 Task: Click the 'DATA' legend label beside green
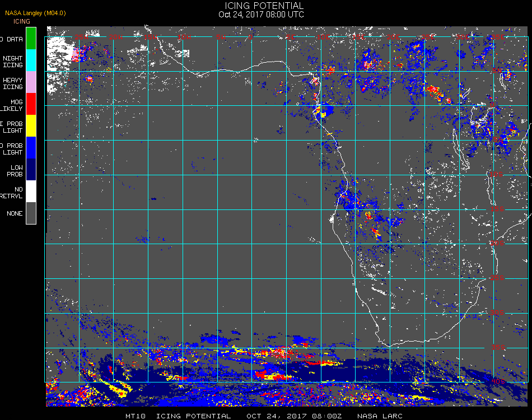click(15, 39)
